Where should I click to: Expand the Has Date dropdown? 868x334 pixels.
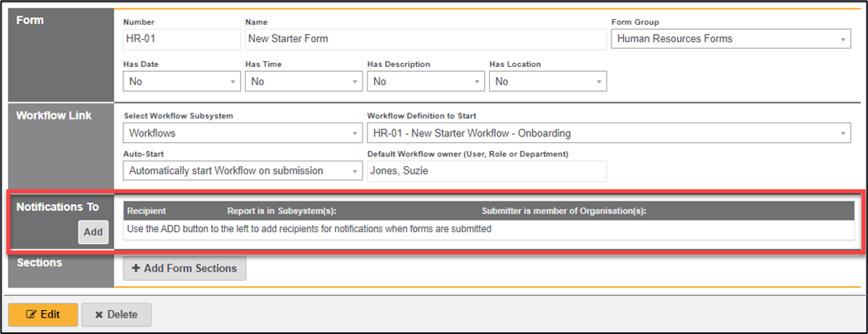tap(182, 81)
